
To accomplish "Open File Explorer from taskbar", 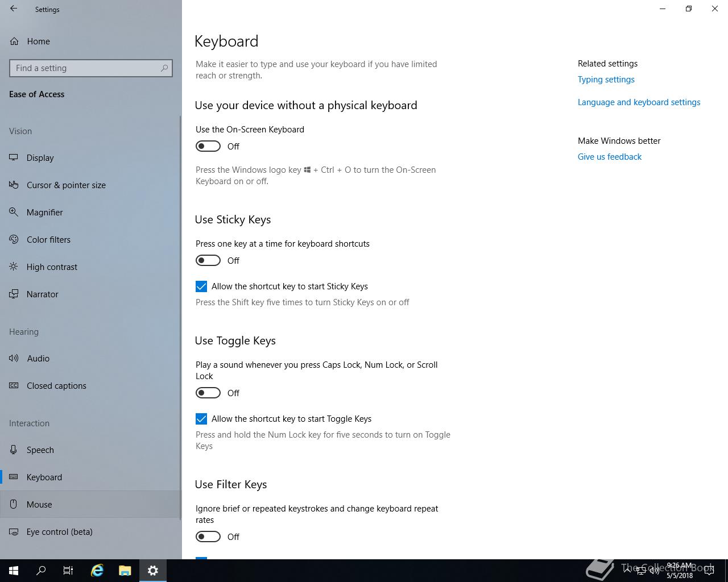I will tap(125, 571).
